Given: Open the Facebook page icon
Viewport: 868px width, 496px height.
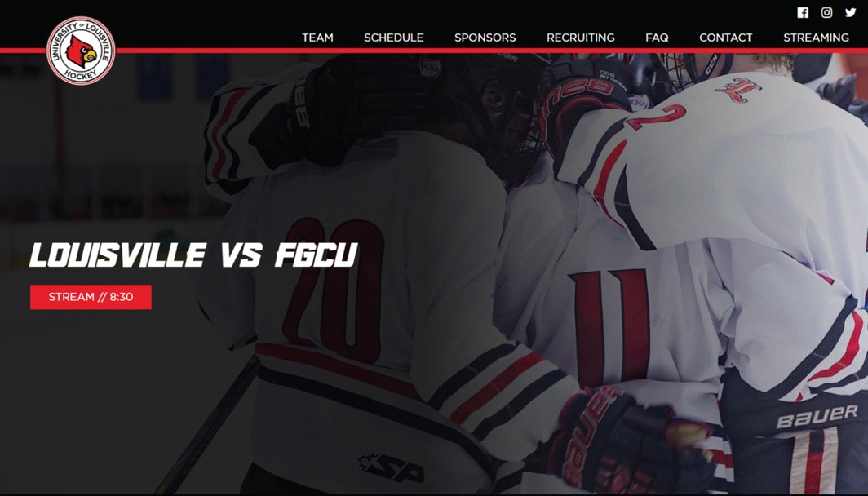Looking at the screenshot, I should [803, 13].
